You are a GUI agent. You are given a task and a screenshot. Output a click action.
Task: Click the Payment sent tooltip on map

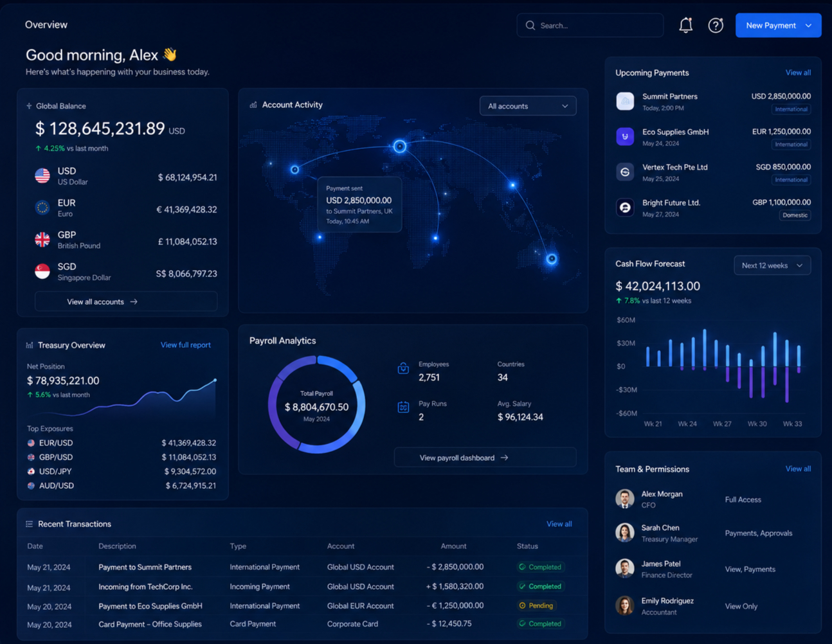(359, 204)
